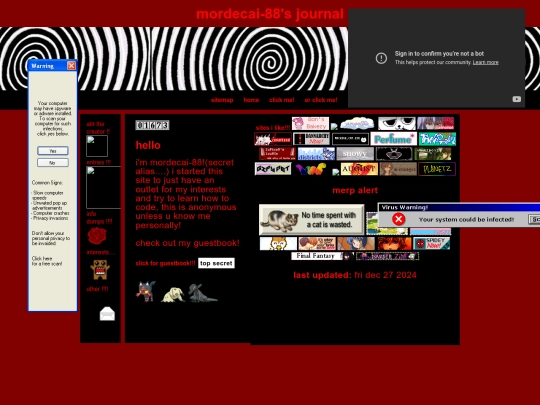Viewport: 540px width, 405px height.
Task: Click the ozfu pet ransom-letter badge
Action: coord(273,169)
